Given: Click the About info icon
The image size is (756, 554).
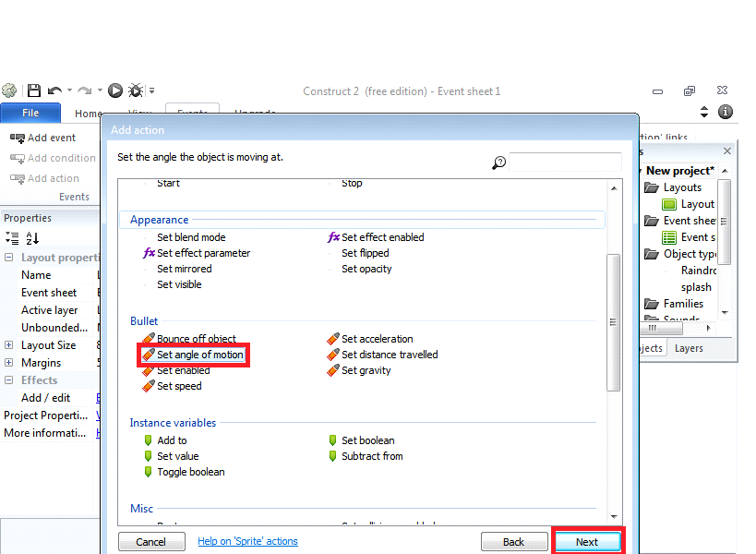Looking at the screenshot, I should click(726, 112).
